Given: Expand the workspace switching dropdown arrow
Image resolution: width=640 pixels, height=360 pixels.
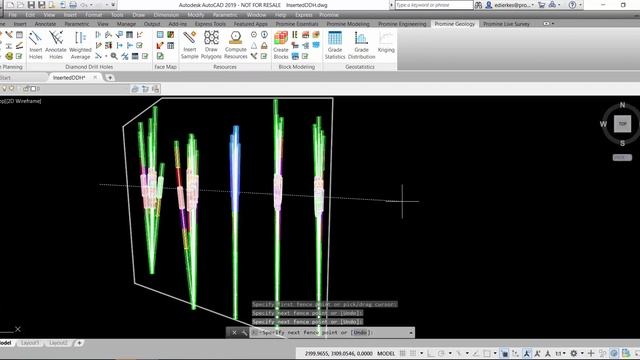Looking at the screenshot, I should (x=582, y=353).
